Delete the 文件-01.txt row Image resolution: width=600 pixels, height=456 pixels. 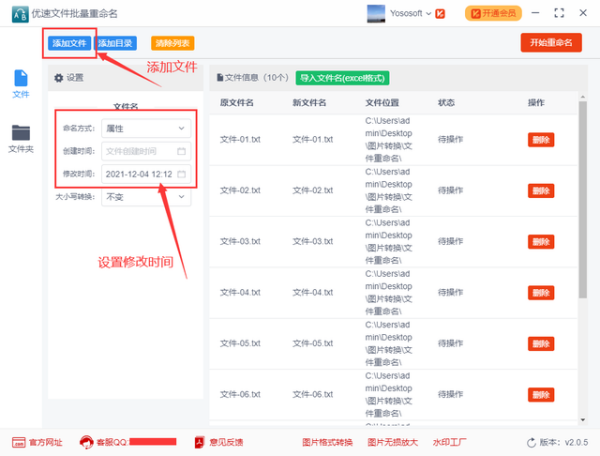click(540, 140)
